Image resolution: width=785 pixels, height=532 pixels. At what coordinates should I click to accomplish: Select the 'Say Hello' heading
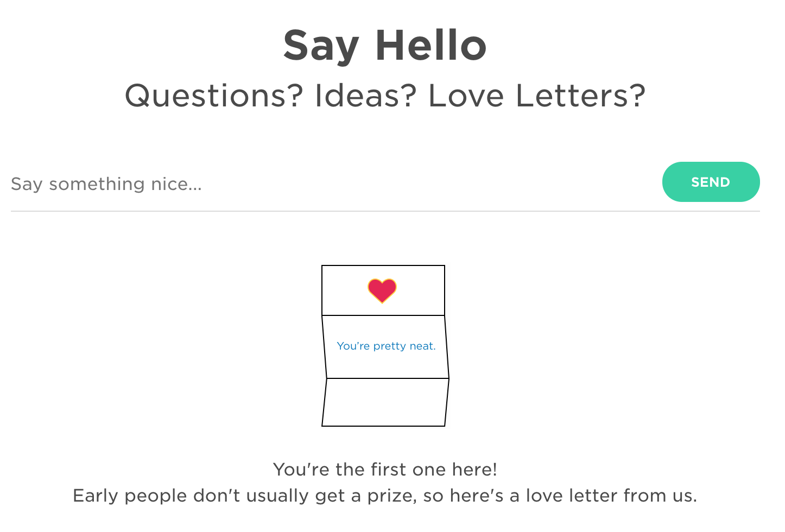pos(385,46)
